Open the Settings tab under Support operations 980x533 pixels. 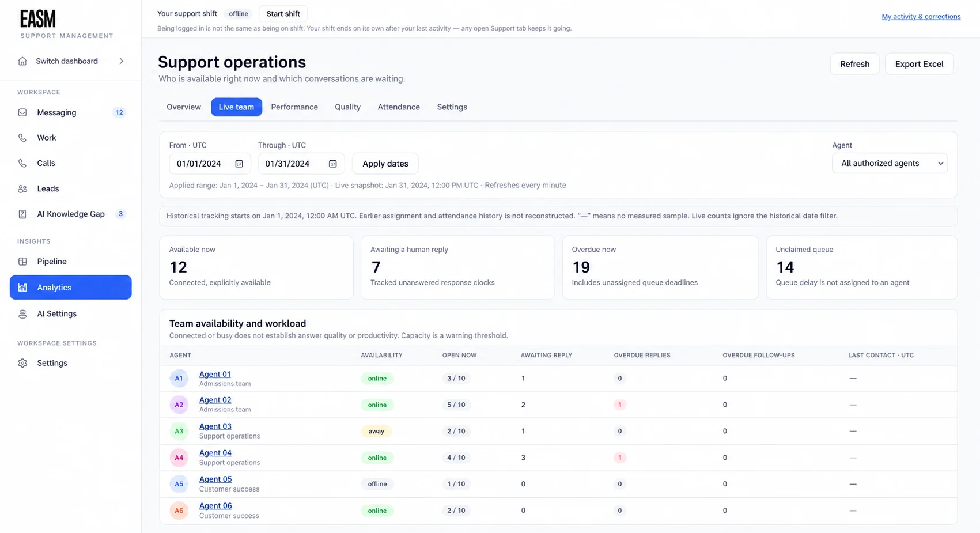tap(452, 107)
